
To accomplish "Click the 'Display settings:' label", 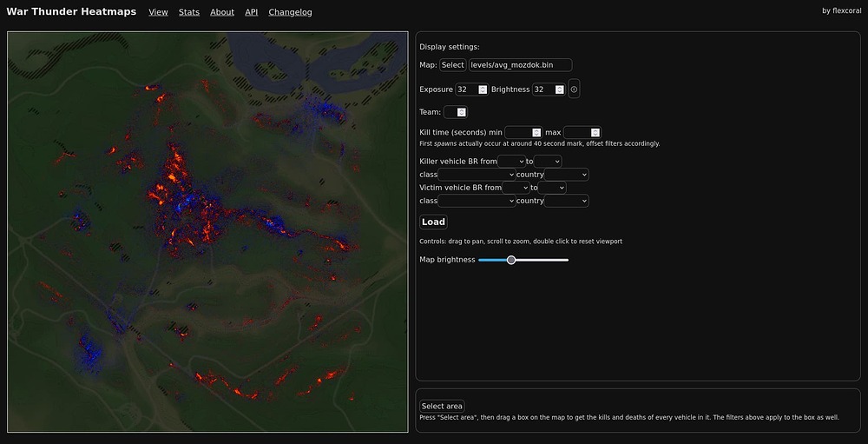I will click(450, 47).
